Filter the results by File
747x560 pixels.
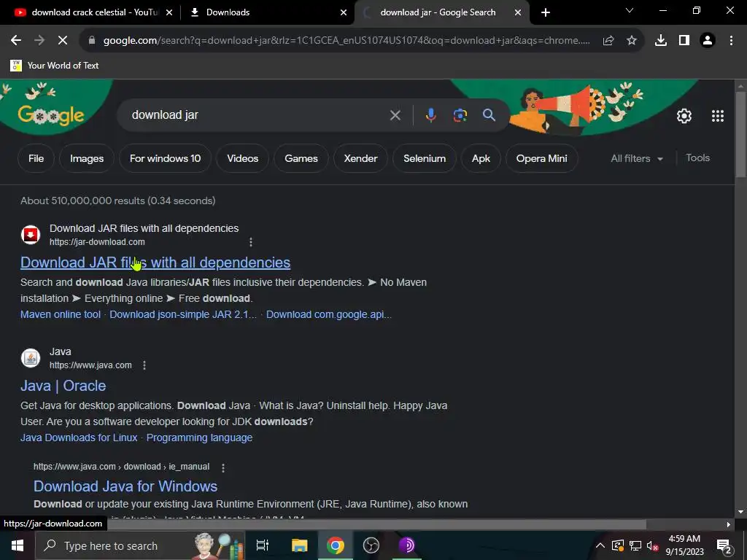(36, 158)
